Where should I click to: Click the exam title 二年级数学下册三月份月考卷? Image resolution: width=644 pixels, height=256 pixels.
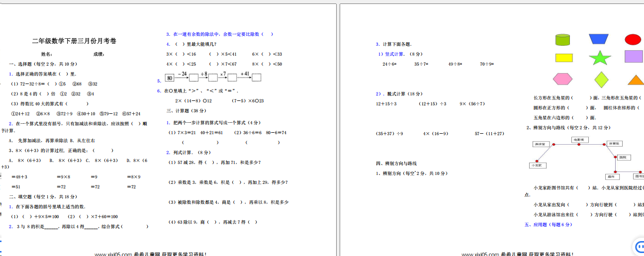coord(74,41)
